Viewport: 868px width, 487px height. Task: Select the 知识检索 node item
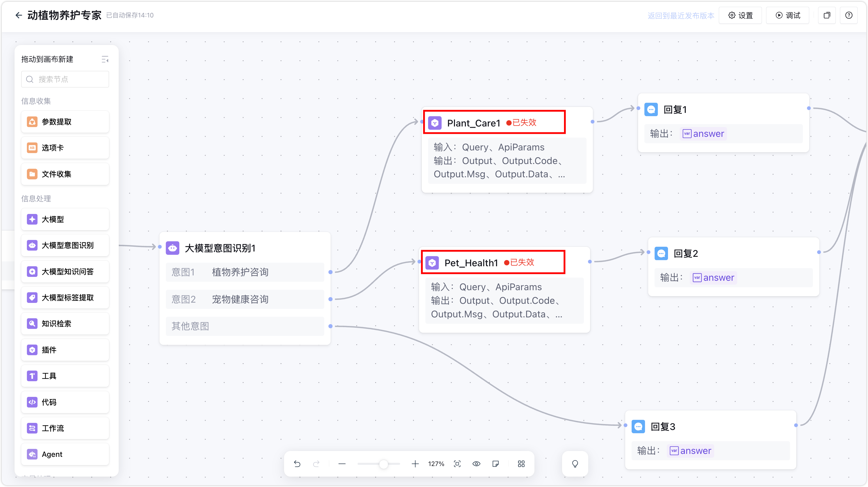(x=65, y=324)
